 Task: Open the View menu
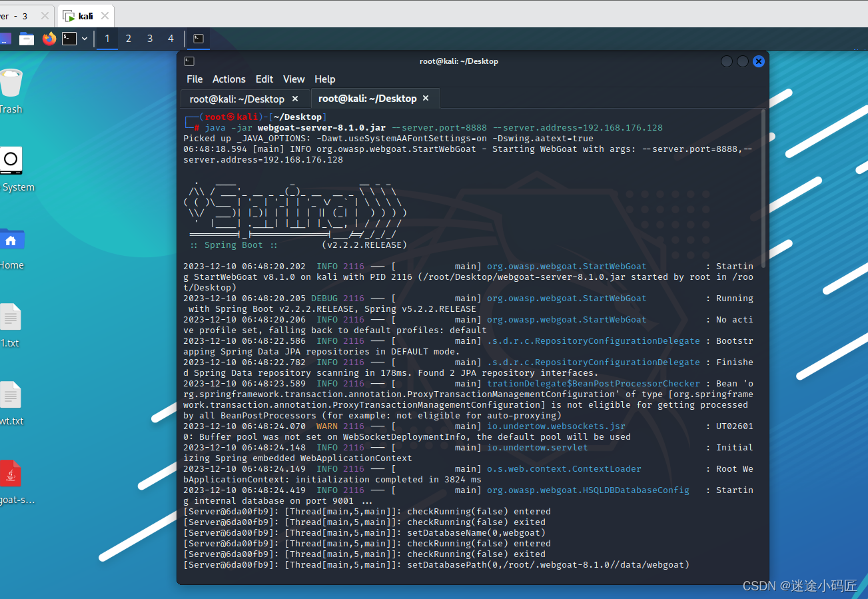[x=294, y=79]
